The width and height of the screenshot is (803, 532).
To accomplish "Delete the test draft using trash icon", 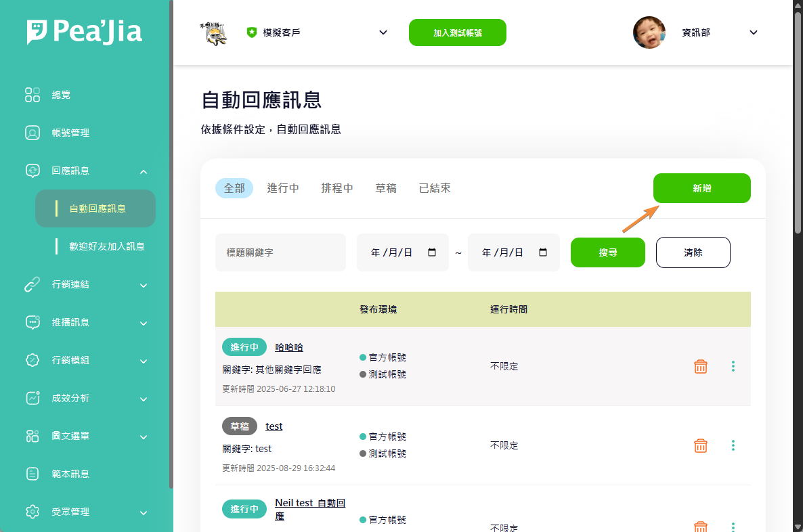I will (x=701, y=445).
